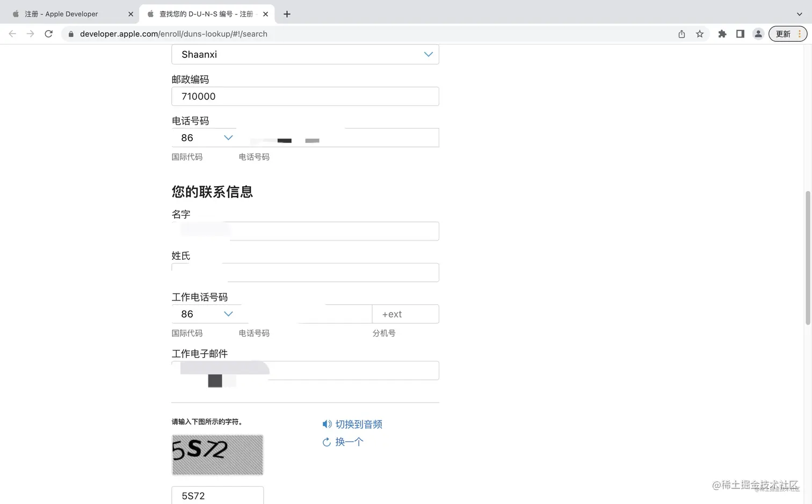Screen dimensions: 812x504
Task: Click the URL address bar
Action: pos(371,34)
